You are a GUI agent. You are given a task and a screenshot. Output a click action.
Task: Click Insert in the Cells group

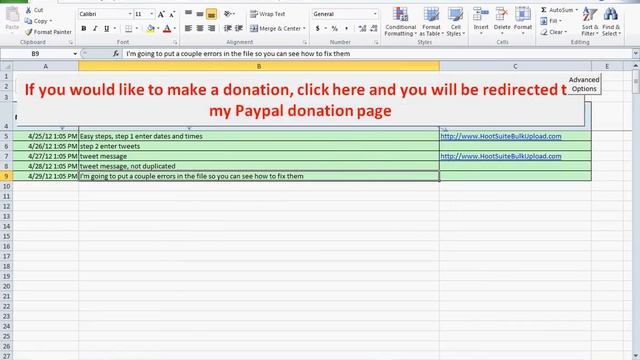point(481,20)
